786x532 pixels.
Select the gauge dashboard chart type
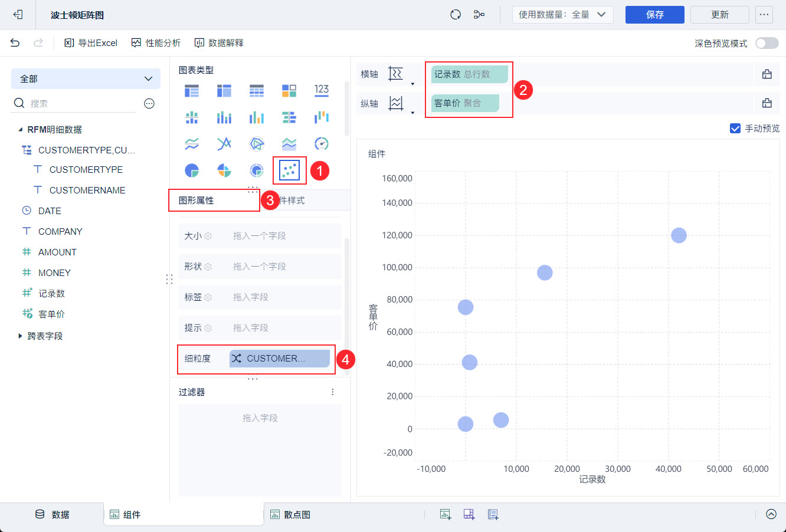coord(322,144)
